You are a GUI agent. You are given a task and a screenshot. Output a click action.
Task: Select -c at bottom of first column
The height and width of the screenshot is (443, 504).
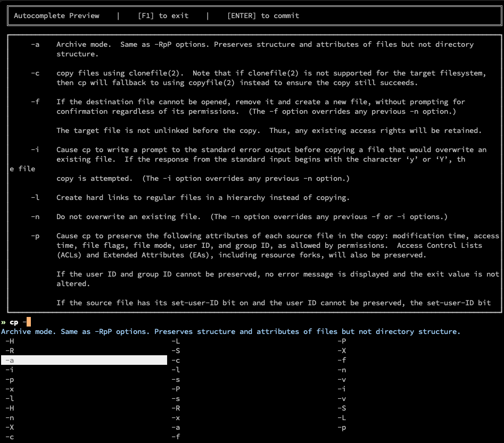tap(10, 437)
